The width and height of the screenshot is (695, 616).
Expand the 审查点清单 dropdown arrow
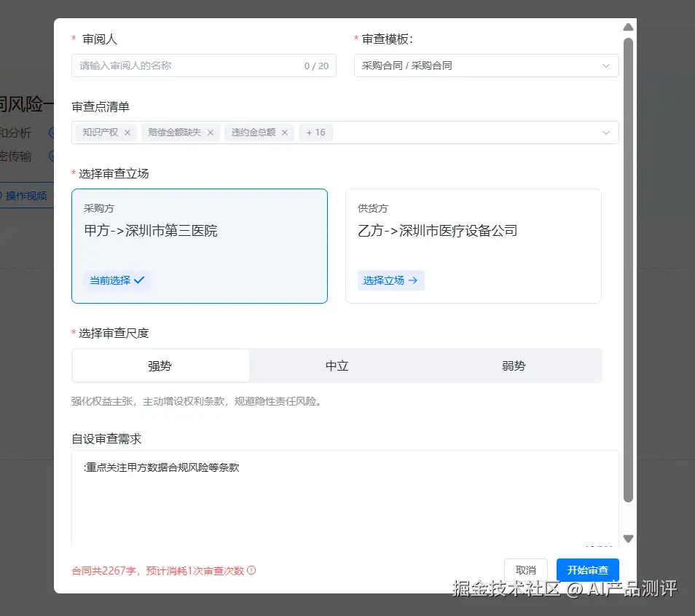606,133
